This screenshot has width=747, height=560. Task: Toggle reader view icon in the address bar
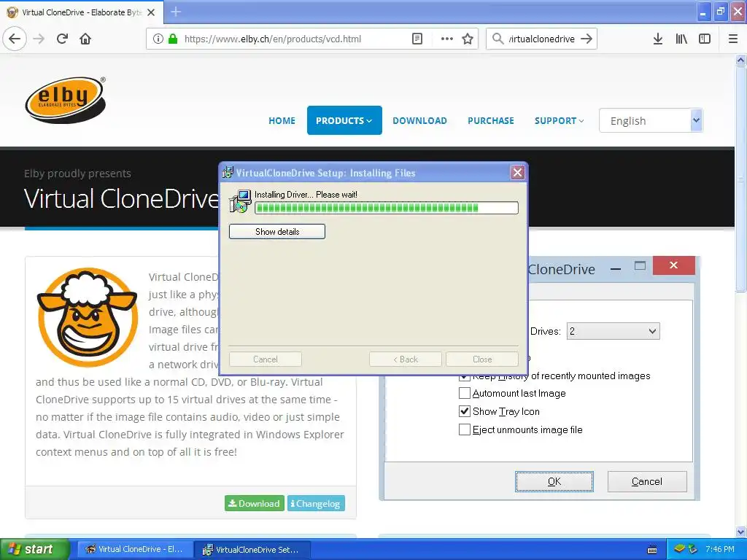coord(417,39)
